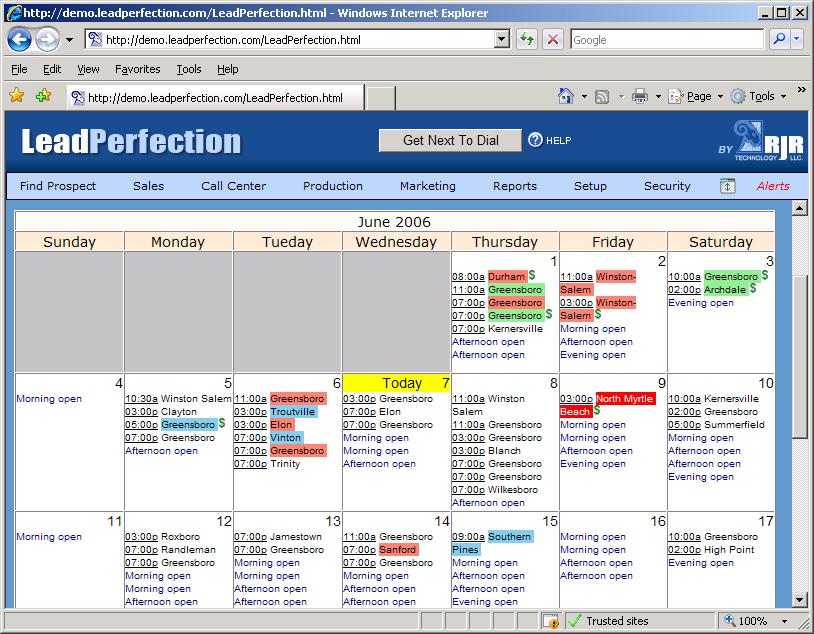Click the zoom magnifier in status bar
Viewport: 814px width, 634px height.
pyautogui.click(x=729, y=620)
